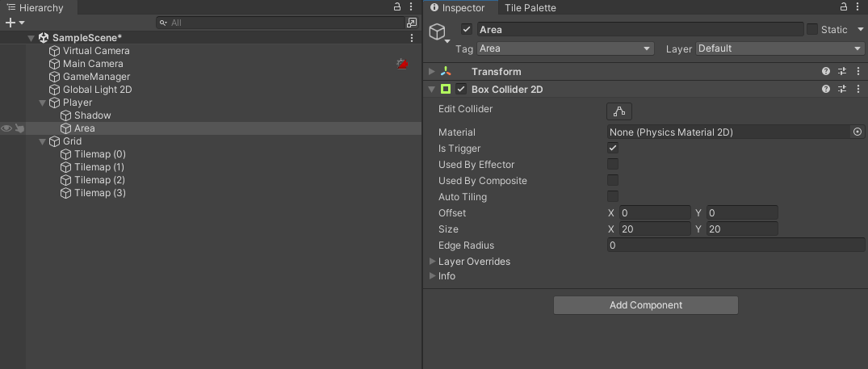Image resolution: width=868 pixels, height=369 pixels.
Task: Select the Main Camera object
Action: (x=93, y=64)
